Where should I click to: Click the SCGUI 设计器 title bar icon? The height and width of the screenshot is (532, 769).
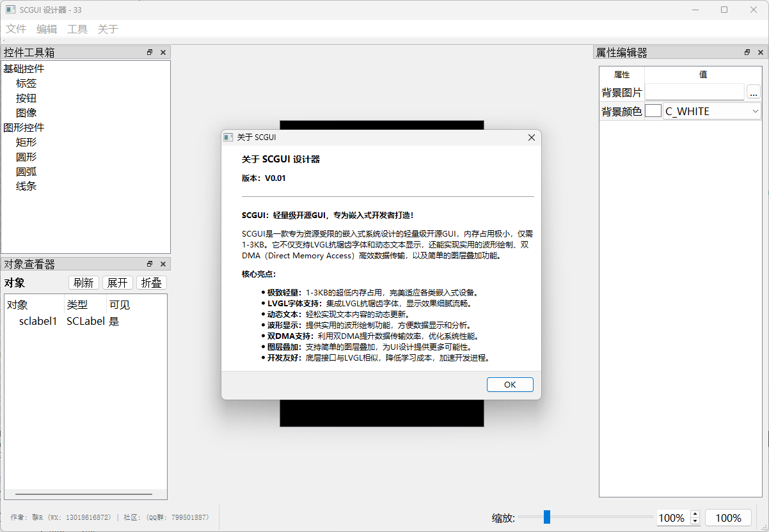coord(10,10)
